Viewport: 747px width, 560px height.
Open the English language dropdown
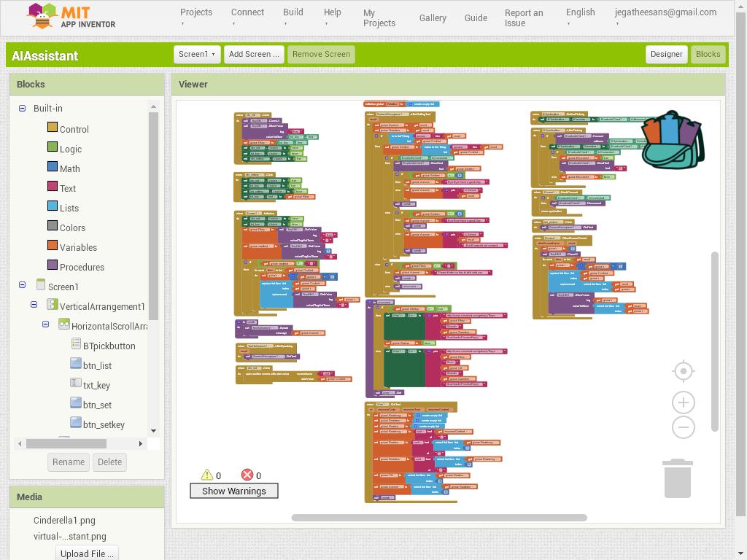580,16
